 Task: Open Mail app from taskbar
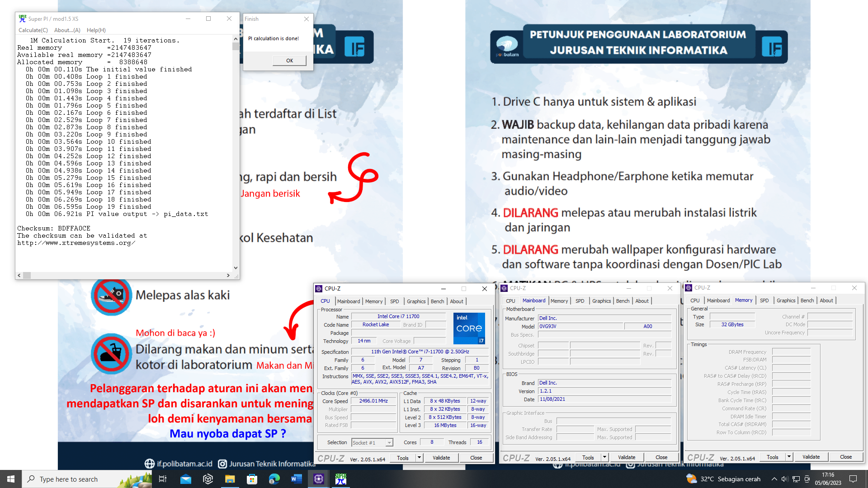pyautogui.click(x=186, y=479)
